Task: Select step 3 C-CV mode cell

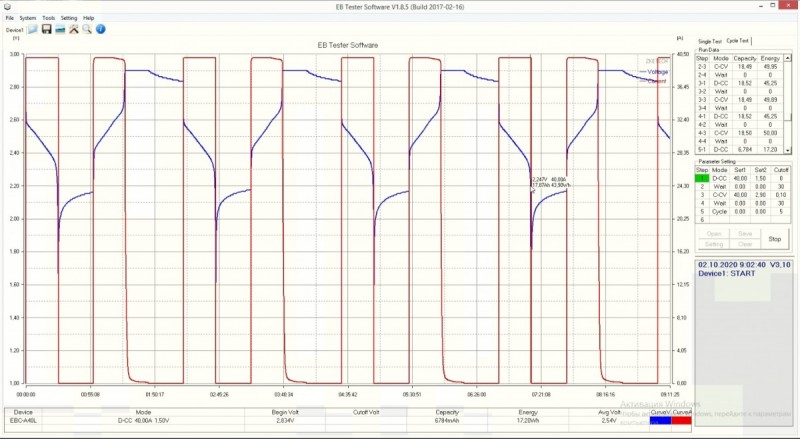Action: tap(720, 194)
